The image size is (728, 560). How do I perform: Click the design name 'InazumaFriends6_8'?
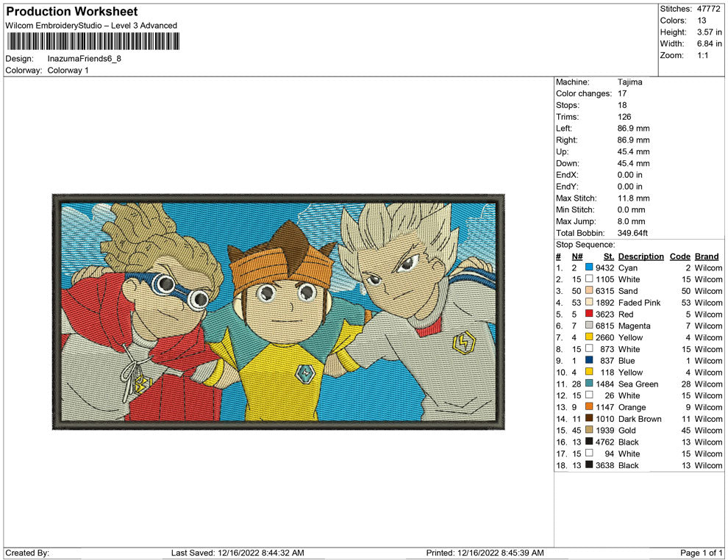point(84,59)
